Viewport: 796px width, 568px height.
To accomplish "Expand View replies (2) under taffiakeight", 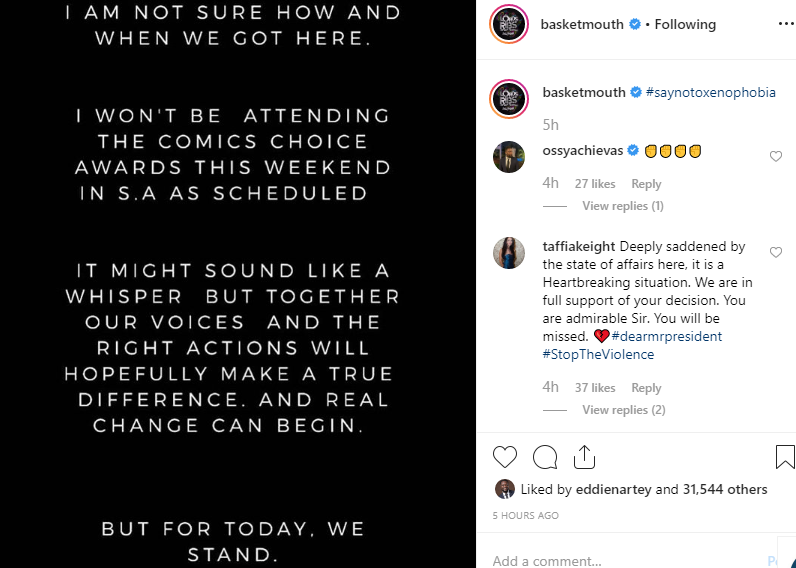I will [x=622, y=410].
